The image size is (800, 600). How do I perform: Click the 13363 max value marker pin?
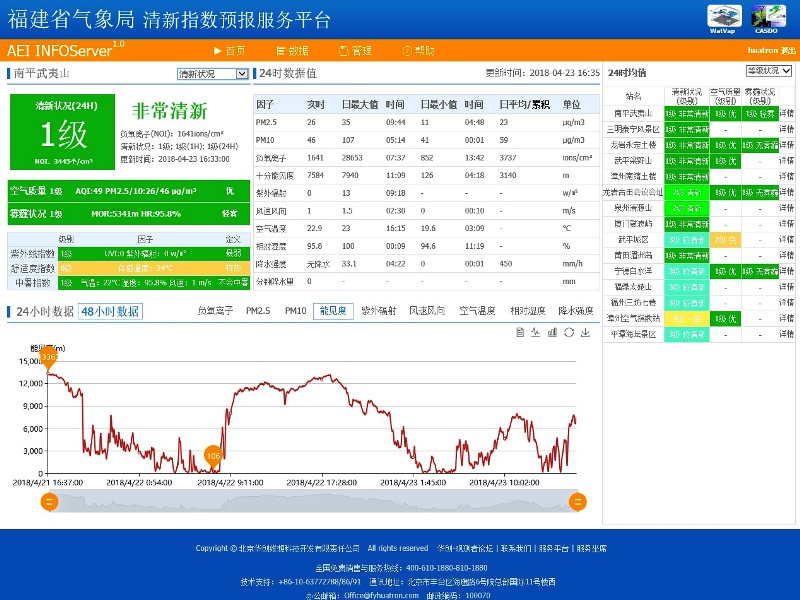point(48,357)
